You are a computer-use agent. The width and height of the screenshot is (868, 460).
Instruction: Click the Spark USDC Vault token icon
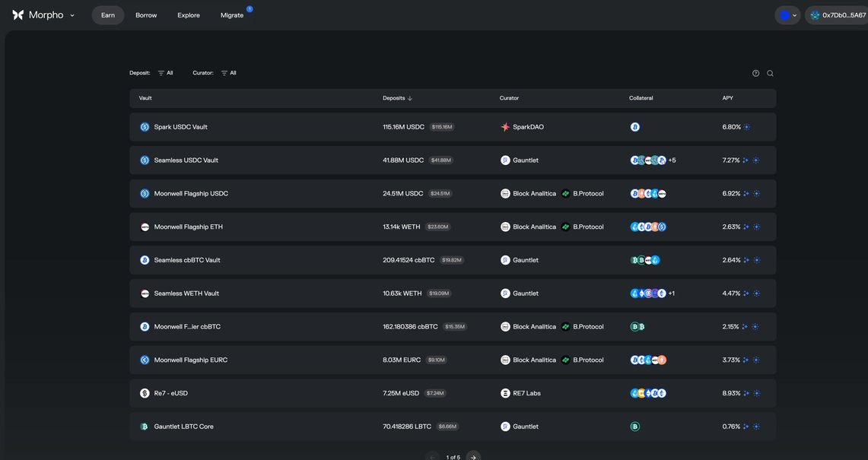point(145,127)
